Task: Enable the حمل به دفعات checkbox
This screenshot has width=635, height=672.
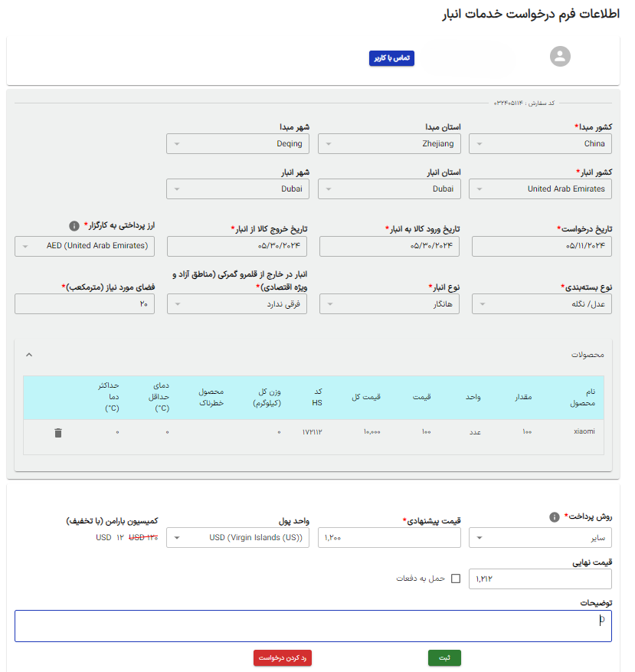Action: click(456, 579)
